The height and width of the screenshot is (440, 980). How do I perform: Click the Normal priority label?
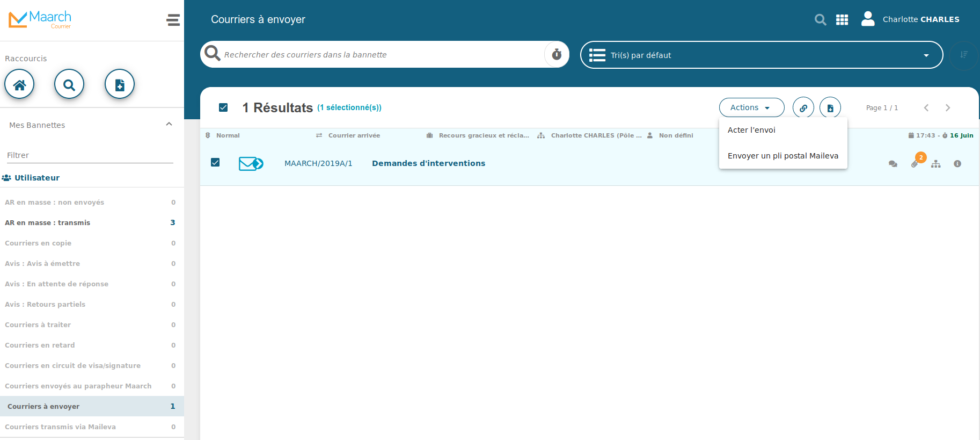[x=228, y=135]
